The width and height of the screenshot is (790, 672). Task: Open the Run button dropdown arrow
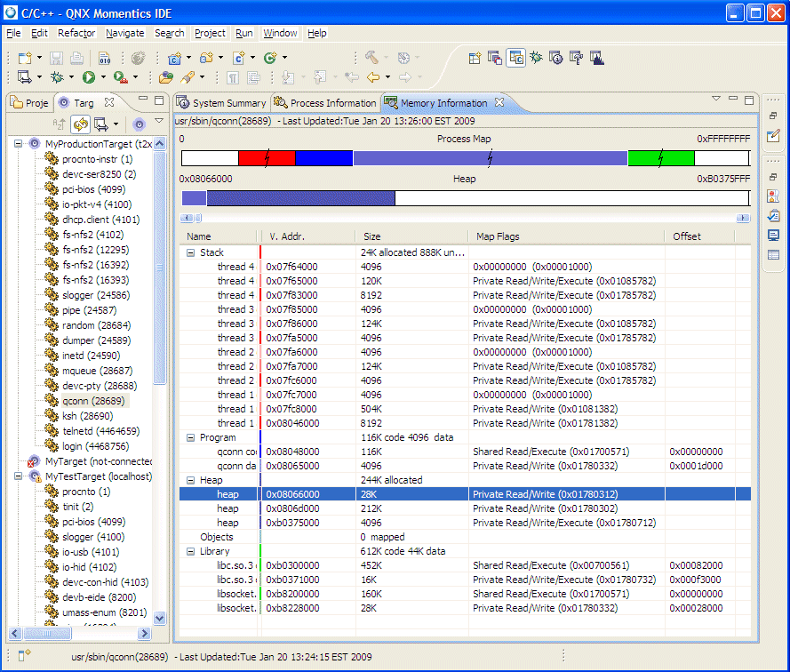coord(103,77)
